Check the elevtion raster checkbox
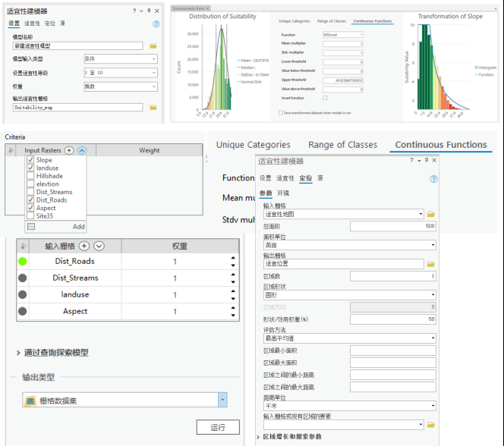Image resolution: width=504 pixels, height=446 pixels. coord(30,184)
